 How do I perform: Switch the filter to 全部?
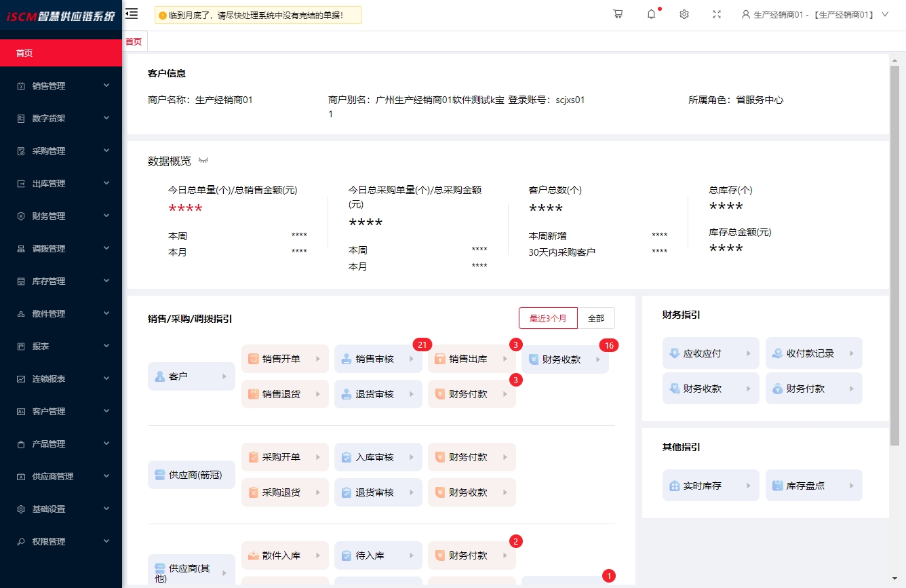pyautogui.click(x=596, y=318)
